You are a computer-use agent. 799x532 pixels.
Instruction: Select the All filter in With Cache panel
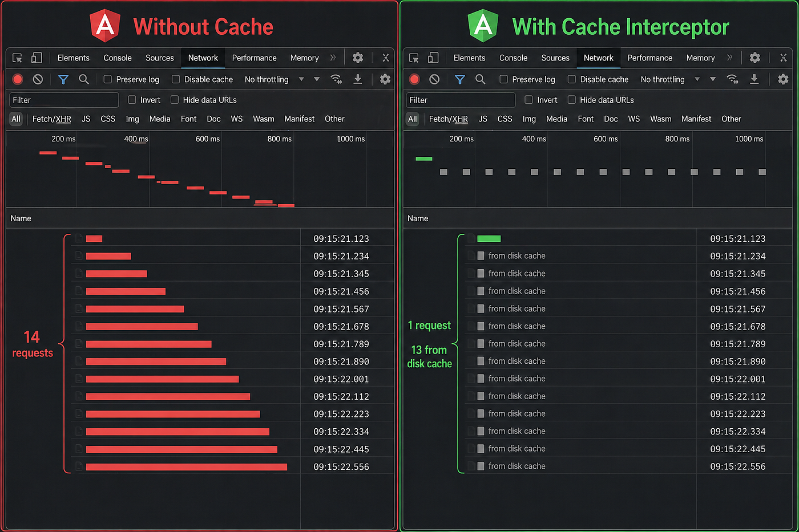pos(413,119)
